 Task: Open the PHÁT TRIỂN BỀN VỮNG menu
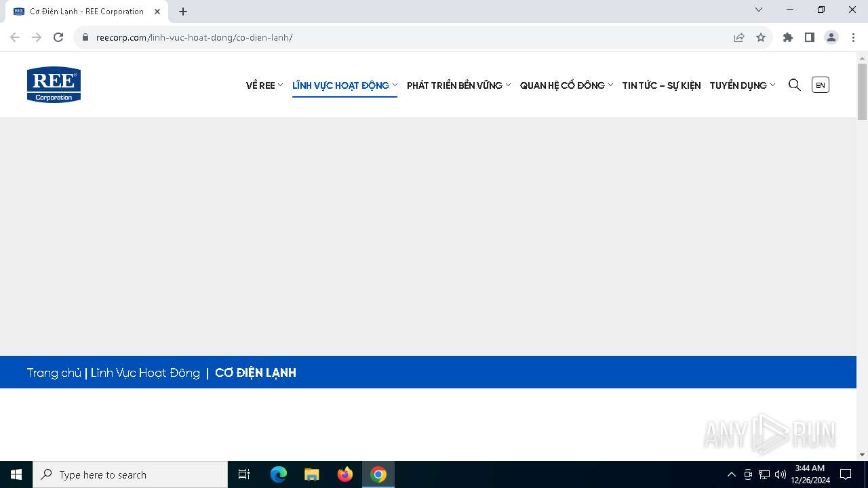tap(454, 85)
